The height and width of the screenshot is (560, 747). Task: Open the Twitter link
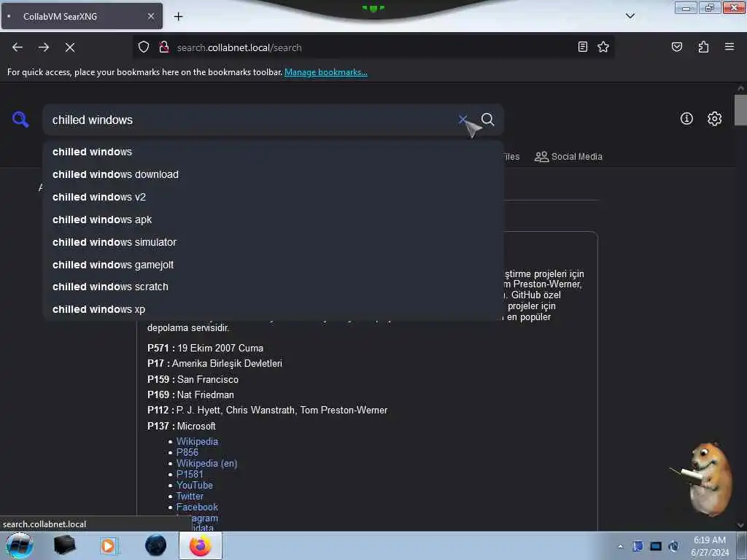pos(190,496)
